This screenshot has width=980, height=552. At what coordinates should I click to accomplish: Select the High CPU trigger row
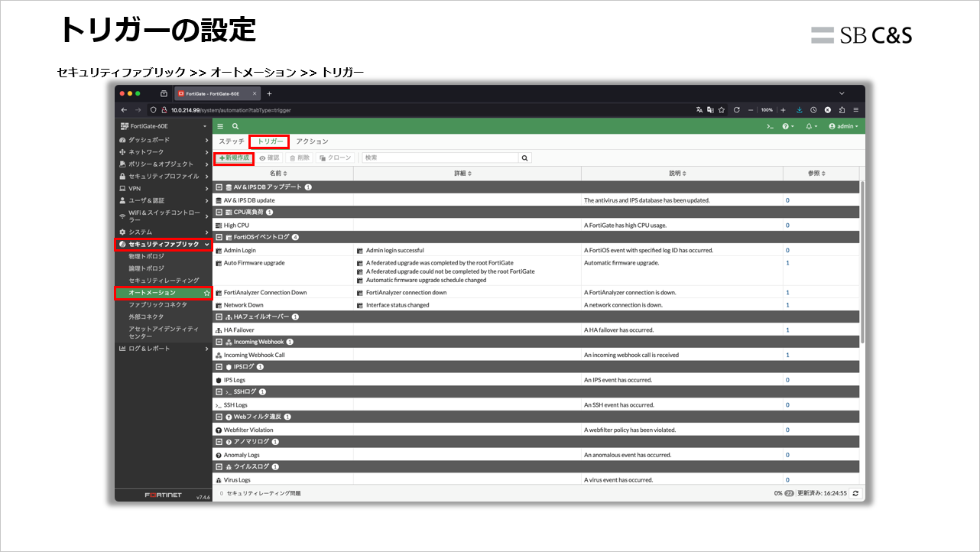(x=536, y=226)
